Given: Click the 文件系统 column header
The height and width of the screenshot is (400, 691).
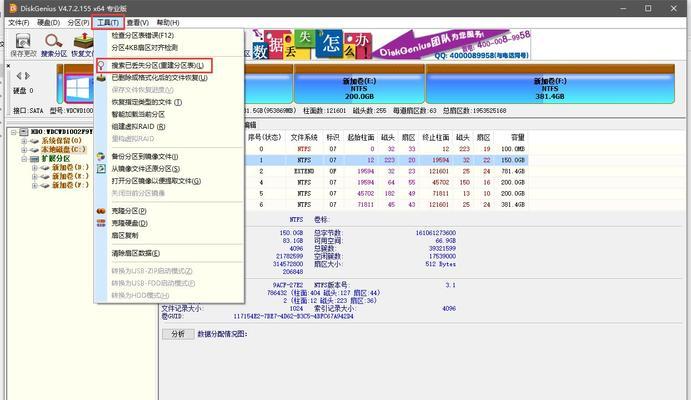Looking at the screenshot, I should [304, 138].
